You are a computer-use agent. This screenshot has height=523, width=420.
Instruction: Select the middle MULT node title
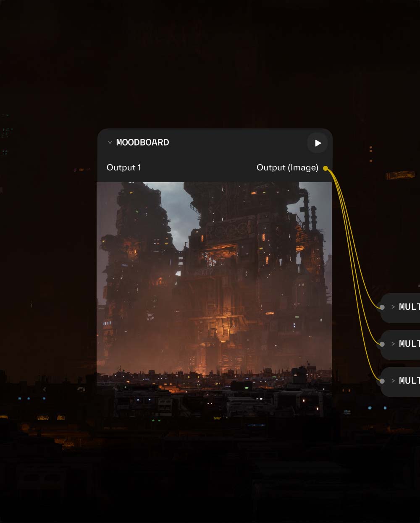[x=409, y=344]
